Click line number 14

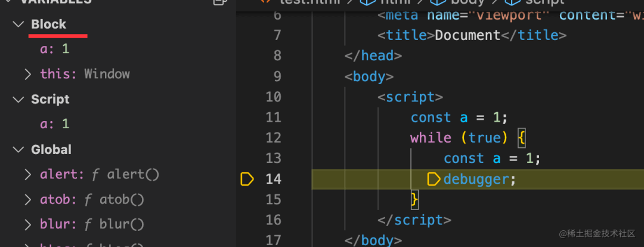(x=273, y=179)
